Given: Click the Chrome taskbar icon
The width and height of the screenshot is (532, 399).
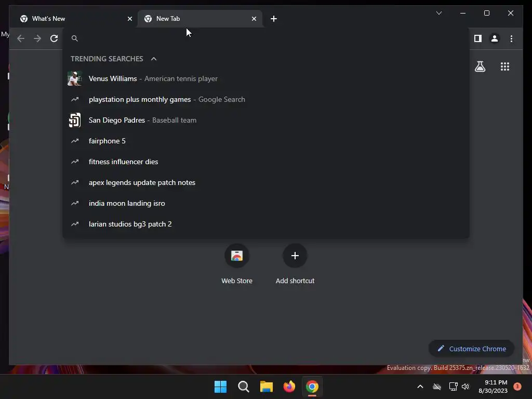Looking at the screenshot, I should point(312,387).
